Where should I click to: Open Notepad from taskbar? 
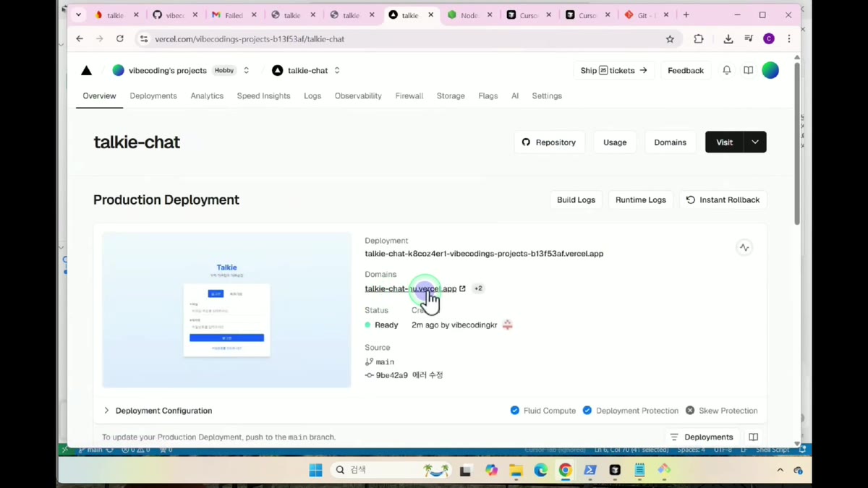pyautogui.click(x=639, y=470)
